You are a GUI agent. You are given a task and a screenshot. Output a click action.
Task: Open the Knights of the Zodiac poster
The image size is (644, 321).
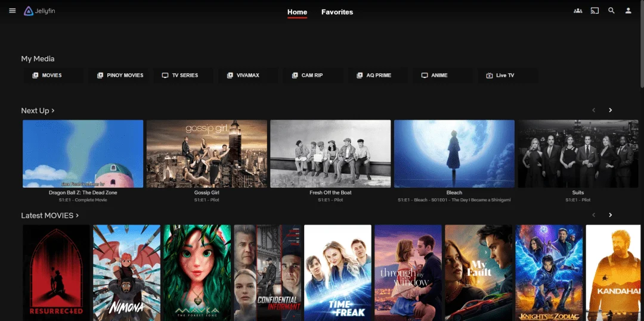pyautogui.click(x=549, y=273)
